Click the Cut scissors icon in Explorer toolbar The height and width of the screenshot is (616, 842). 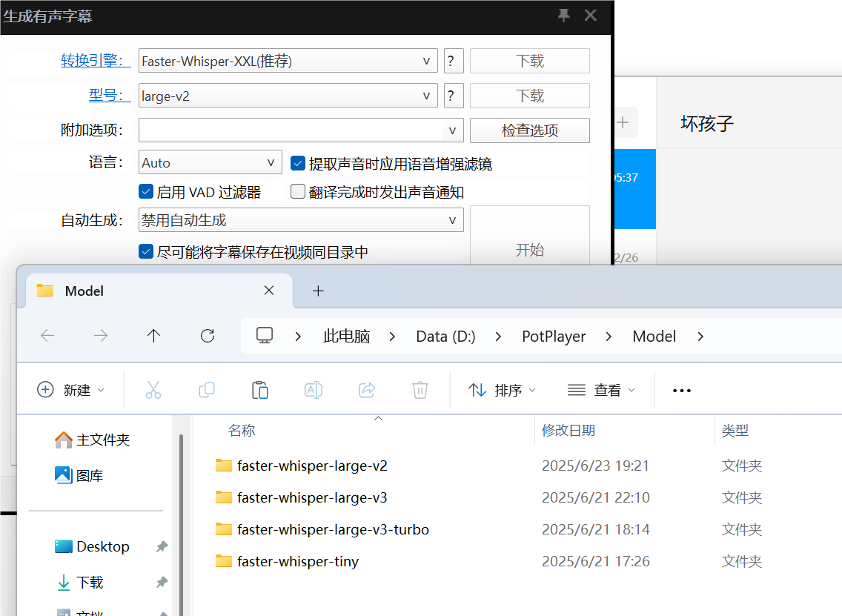[x=153, y=390]
